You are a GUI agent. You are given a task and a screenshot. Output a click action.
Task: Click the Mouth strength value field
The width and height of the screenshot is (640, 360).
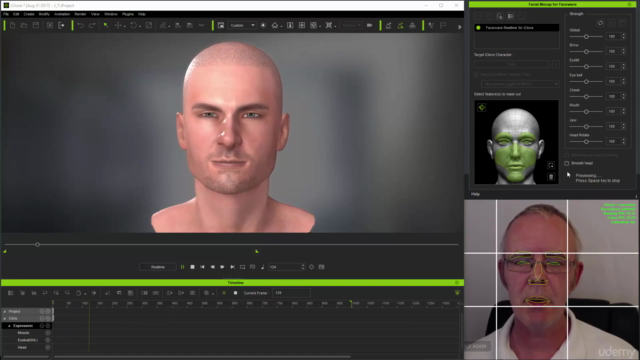[613, 111]
